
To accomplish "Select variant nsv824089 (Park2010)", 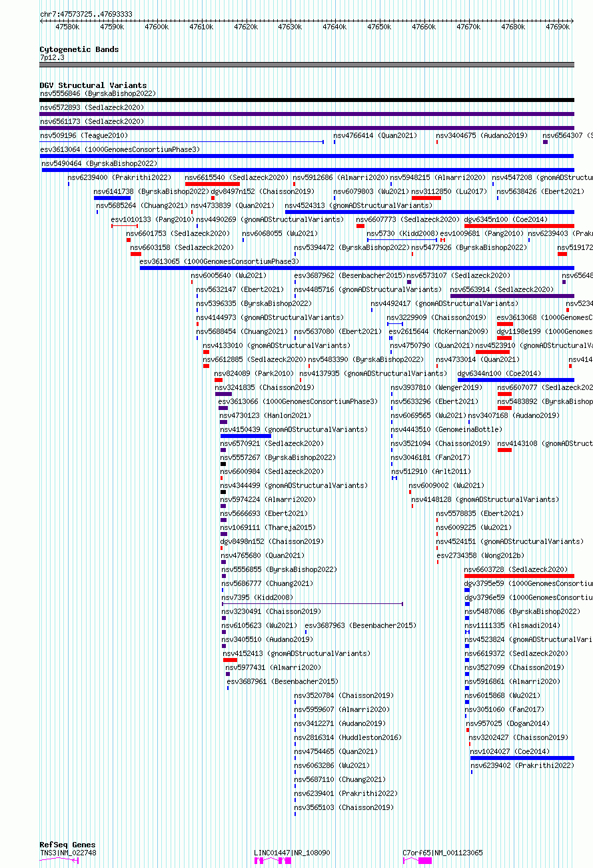I will pos(253,373).
